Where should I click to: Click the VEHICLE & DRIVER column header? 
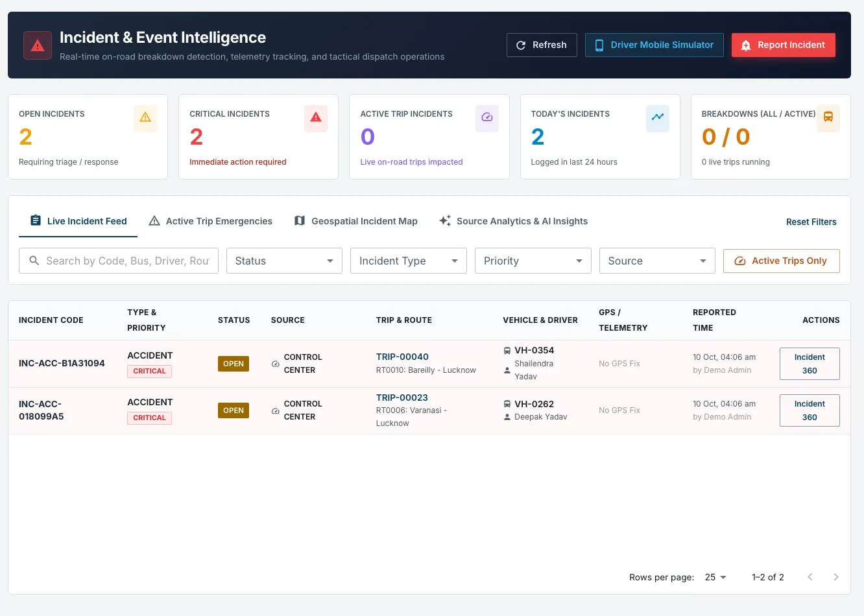point(540,320)
